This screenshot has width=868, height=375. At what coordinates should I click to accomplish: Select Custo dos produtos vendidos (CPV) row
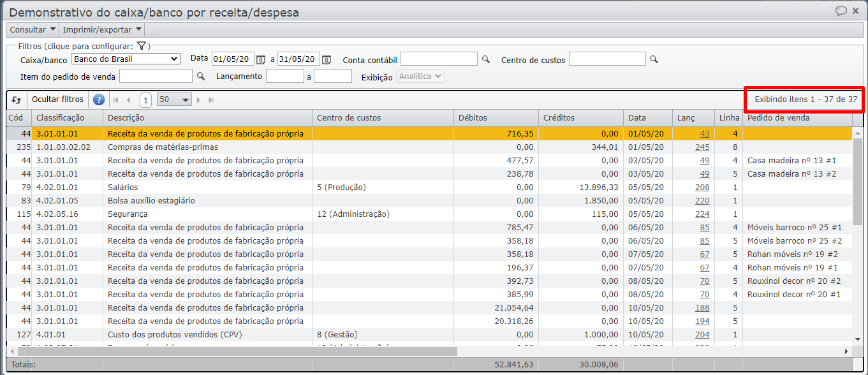coord(429,335)
